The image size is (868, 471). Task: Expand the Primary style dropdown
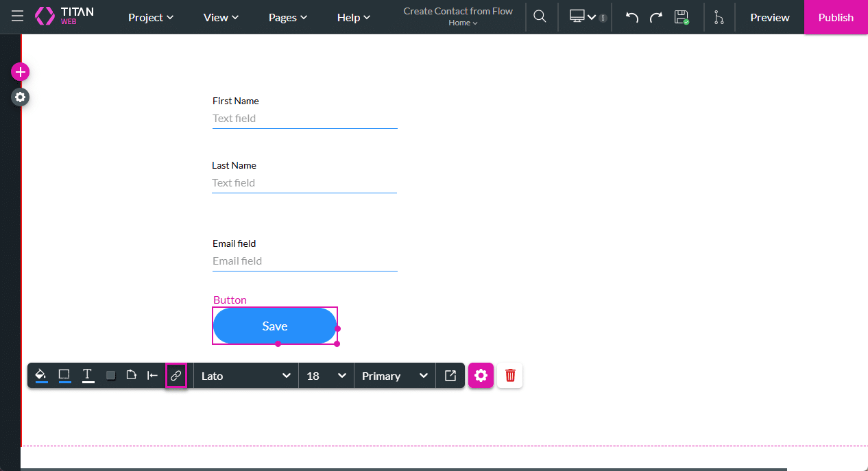394,375
